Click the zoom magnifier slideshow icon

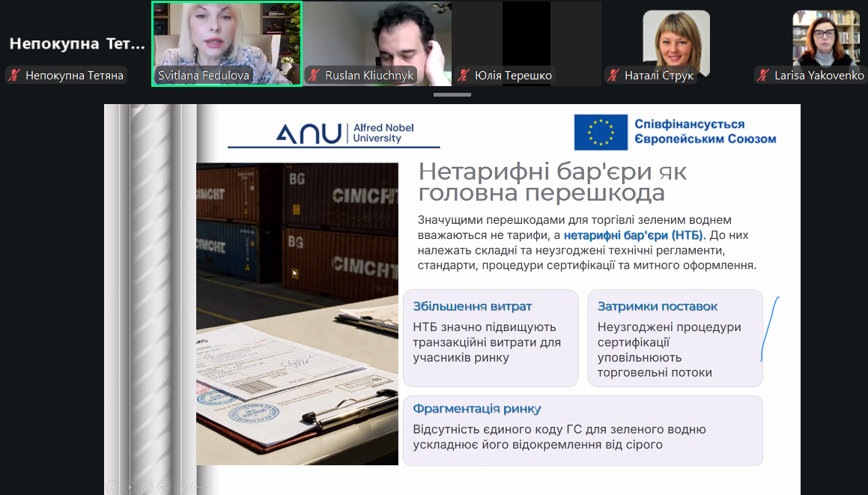click(181, 487)
